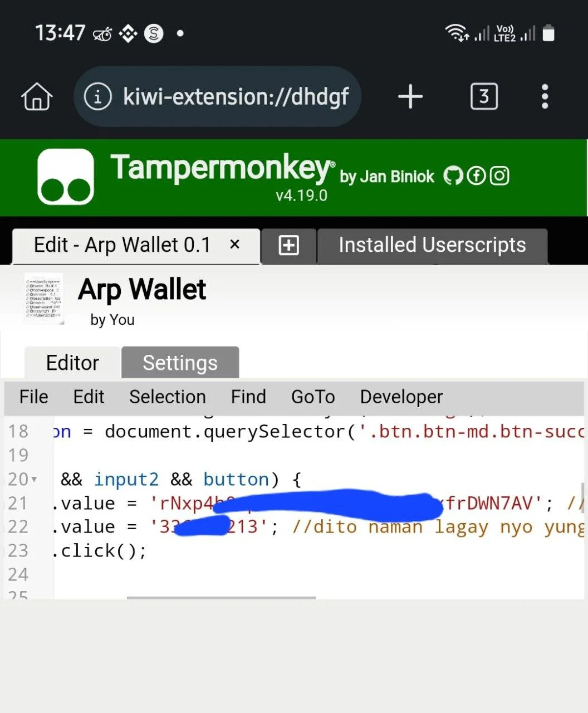Open the GoTo menu
Image resolution: width=588 pixels, height=713 pixels.
(313, 397)
